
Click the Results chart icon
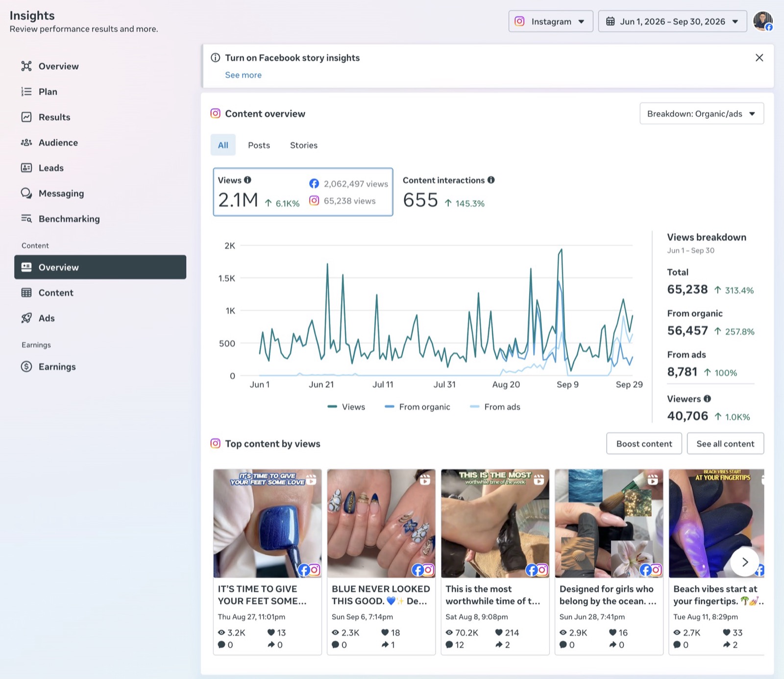(26, 117)
